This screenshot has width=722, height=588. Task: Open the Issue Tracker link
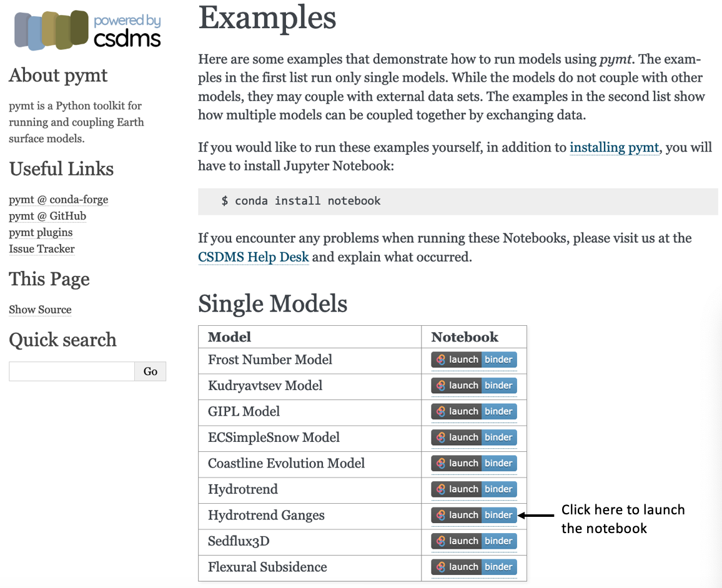click(41, 249)
